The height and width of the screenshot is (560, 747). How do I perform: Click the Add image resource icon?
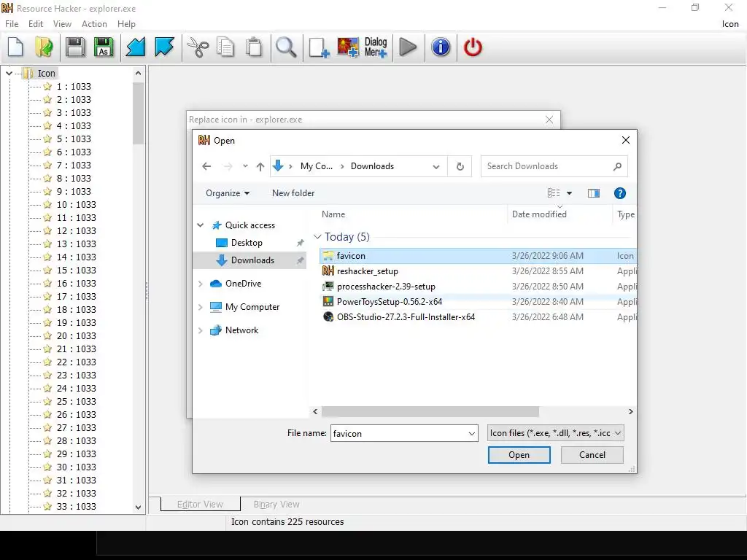pos(348,47)
